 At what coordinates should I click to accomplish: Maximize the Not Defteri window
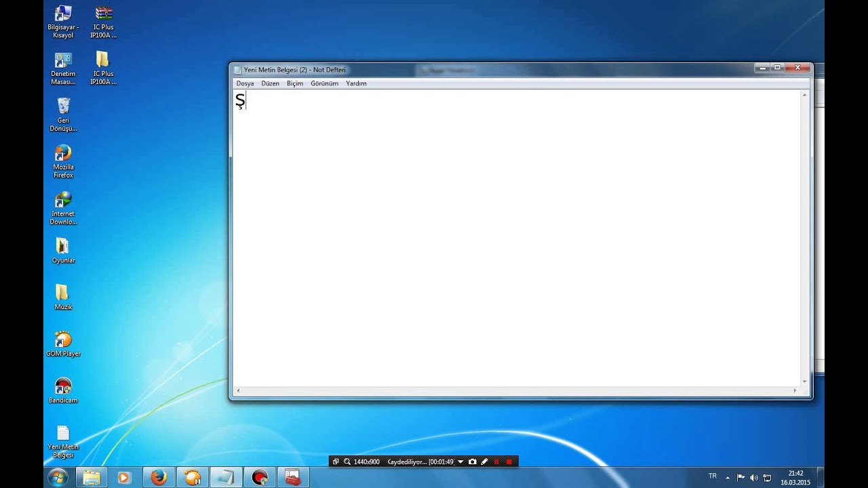777,68
